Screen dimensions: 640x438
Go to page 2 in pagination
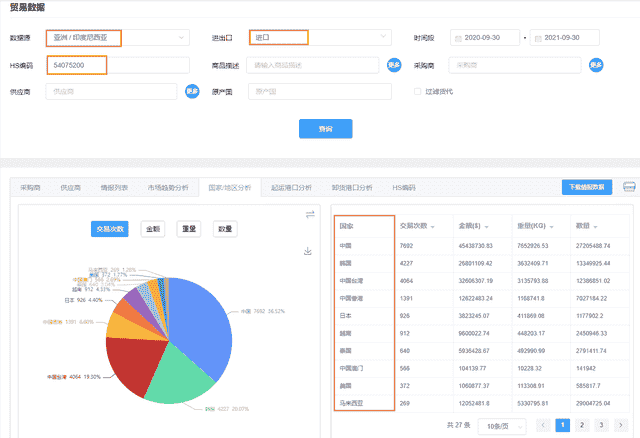pyautogui.click(x=582, y=425)
